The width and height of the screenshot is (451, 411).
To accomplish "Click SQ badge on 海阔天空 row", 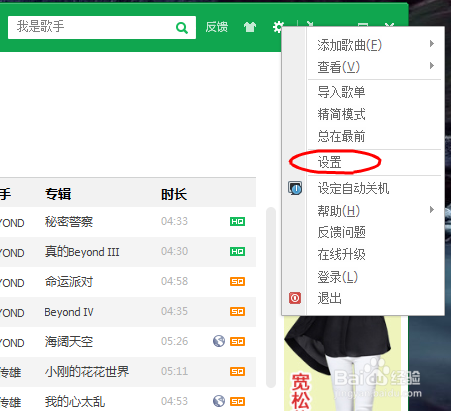I will point(237,341).
